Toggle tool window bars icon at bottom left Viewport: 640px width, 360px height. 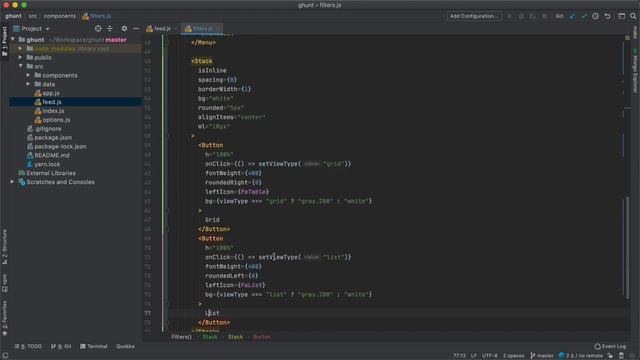pos(5,356)
